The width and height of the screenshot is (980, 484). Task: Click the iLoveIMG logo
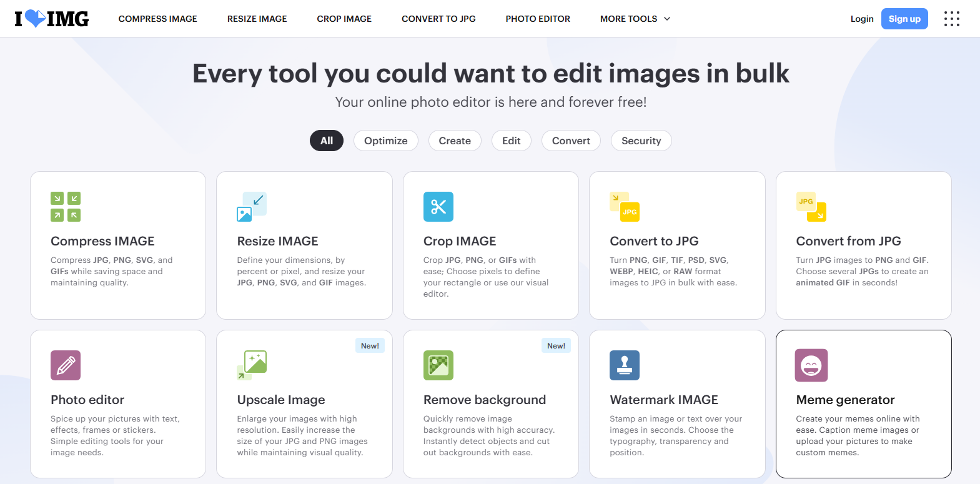pyautogui.click(x=52, y=19)
